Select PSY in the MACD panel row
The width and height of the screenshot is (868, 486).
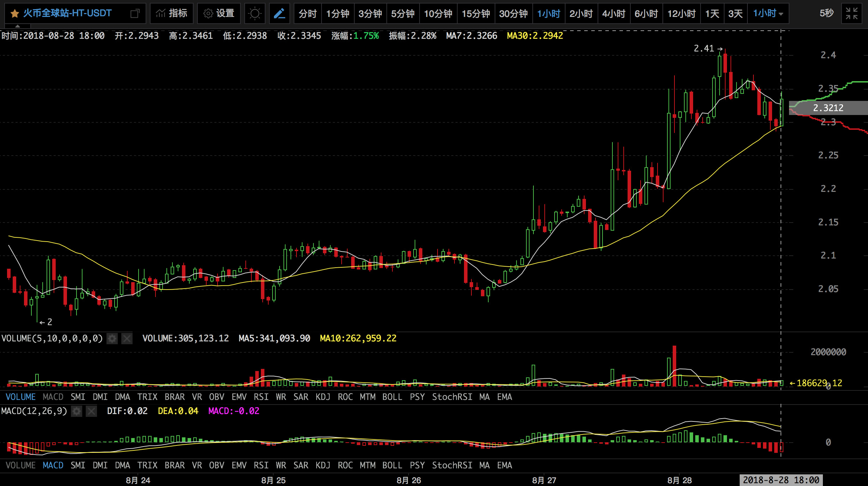pos(417,466)
